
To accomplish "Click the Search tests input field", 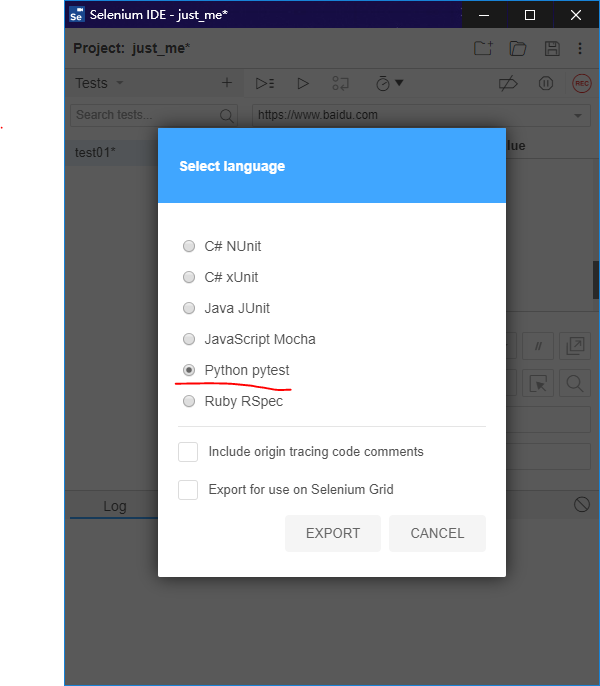I will coord(154,116).
